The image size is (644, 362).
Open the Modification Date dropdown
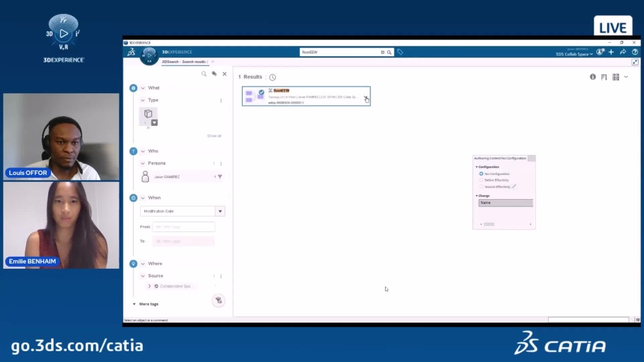[x=220, y=211]
